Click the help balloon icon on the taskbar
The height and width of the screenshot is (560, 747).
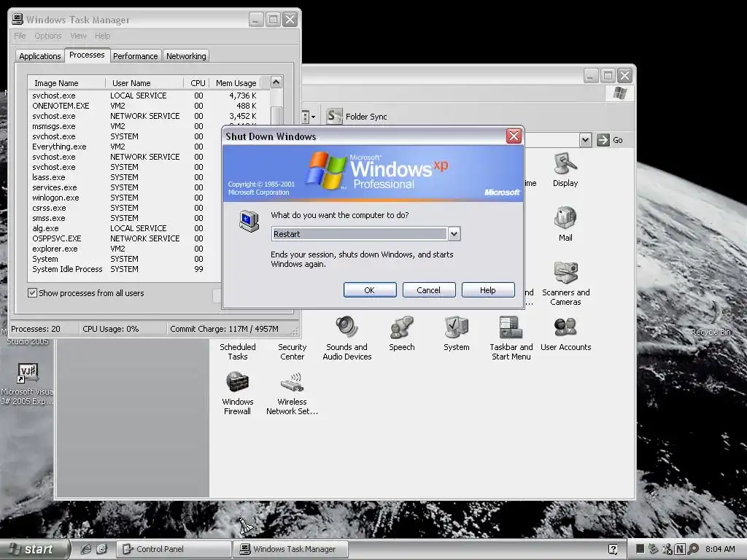click(x=613, y=549)
